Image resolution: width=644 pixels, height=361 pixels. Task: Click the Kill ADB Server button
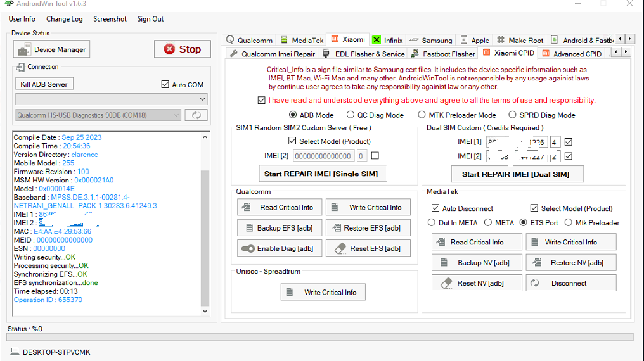pyautogui.click(x=44, y=84)
